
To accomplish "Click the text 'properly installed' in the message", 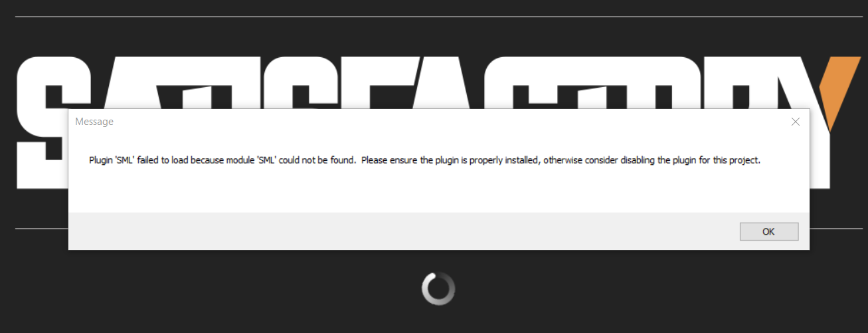I will click(x=505, y=161).
